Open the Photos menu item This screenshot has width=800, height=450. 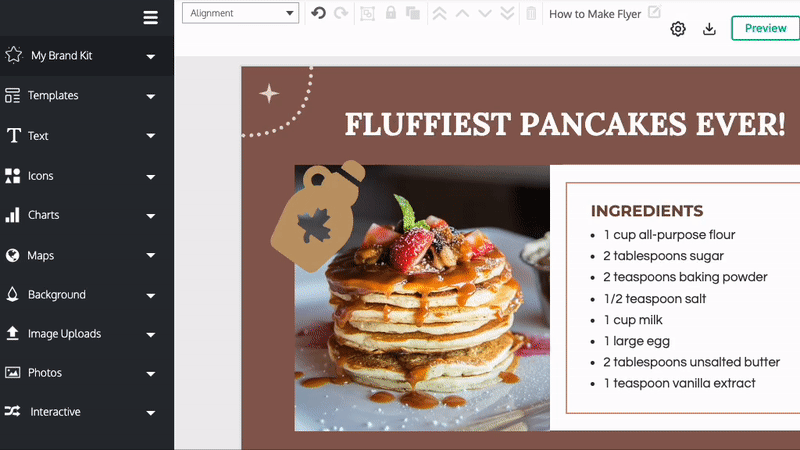(x=45, y=373)
